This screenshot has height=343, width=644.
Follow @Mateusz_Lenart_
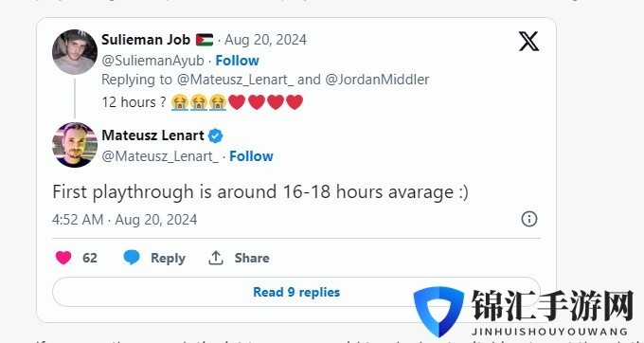click(251, 156)
